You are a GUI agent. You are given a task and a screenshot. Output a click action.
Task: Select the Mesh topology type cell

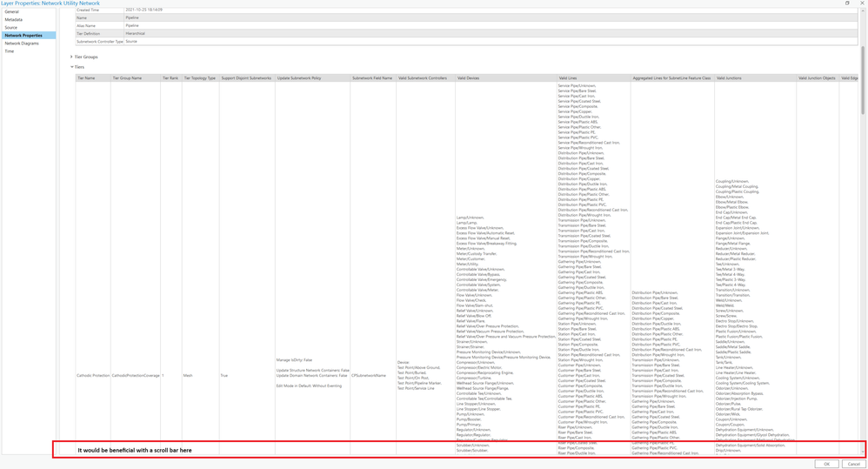(188, 375)
